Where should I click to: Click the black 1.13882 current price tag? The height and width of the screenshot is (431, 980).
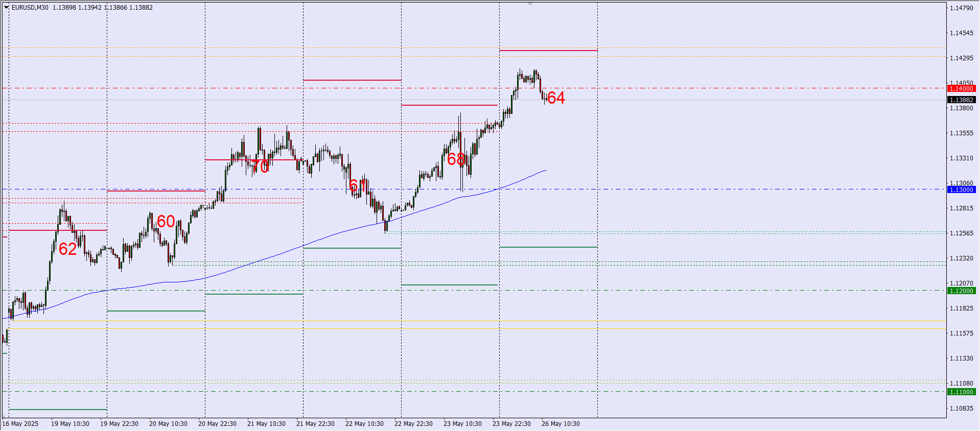coord(962,100)
